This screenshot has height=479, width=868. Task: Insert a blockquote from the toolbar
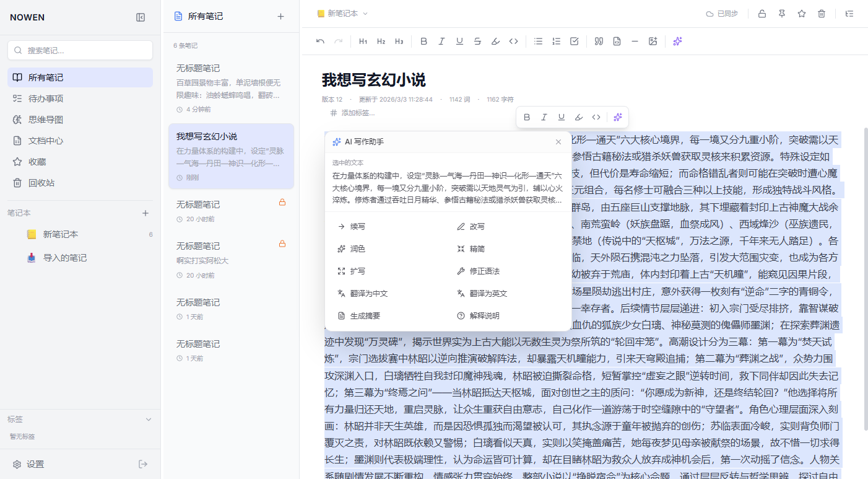[599, 42]
